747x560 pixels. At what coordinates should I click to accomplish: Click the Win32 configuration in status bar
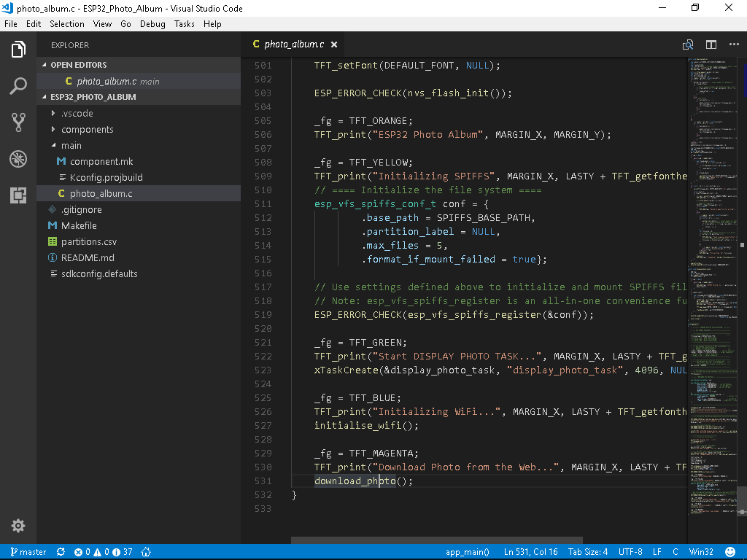[x=701, y=552]
